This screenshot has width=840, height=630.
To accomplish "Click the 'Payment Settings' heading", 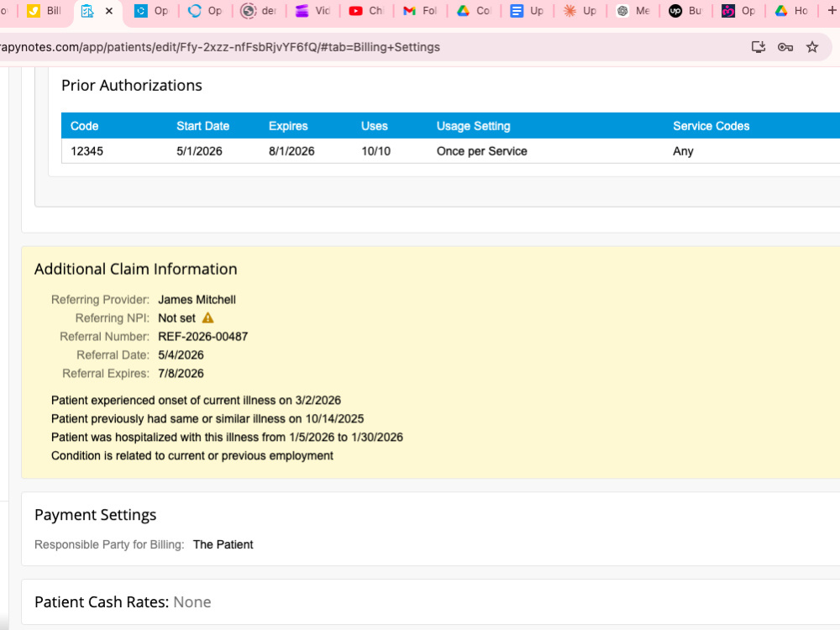I will pos(96,515).
